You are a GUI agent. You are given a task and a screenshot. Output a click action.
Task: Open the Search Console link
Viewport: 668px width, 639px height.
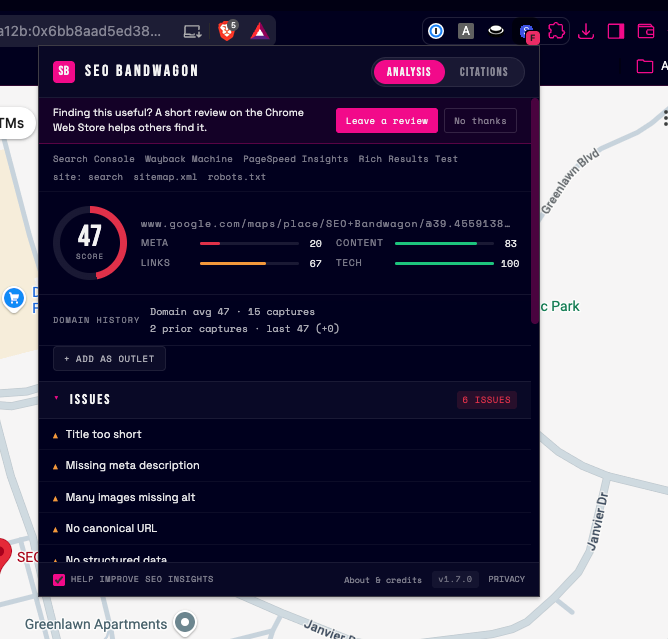coord(94,159)
